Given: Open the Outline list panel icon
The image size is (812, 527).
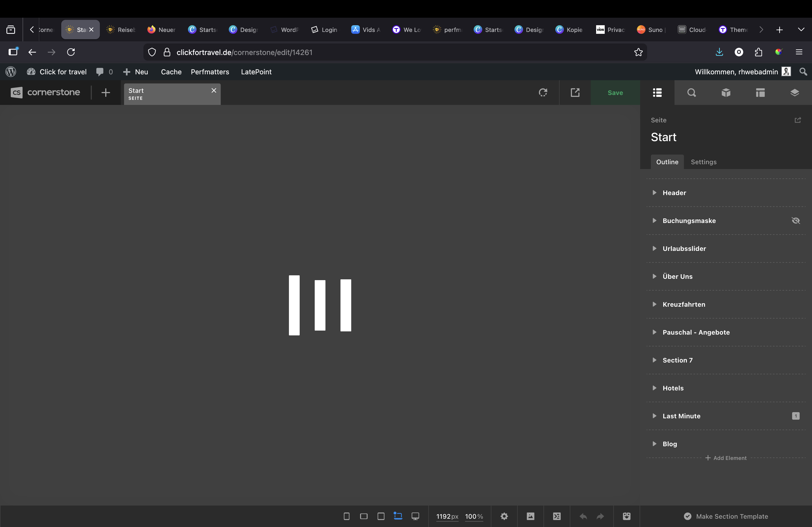Looking at the screenshot, I should pos(657,93).
